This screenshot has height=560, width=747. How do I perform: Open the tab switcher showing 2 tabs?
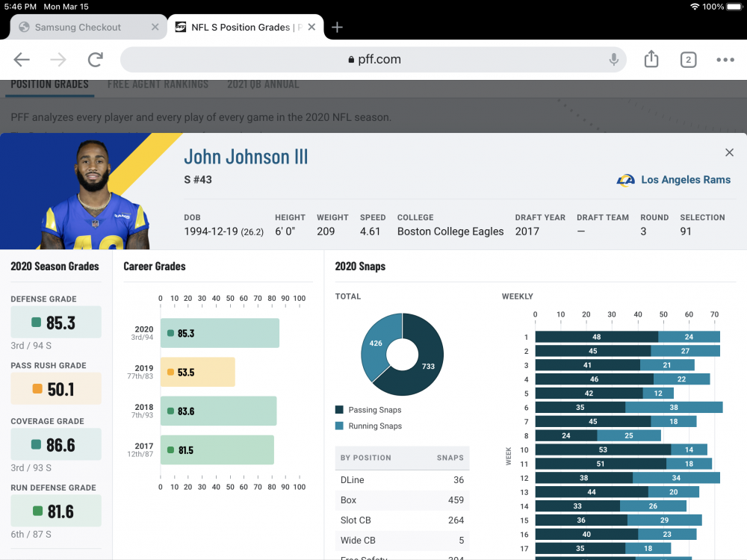(688, 60)
